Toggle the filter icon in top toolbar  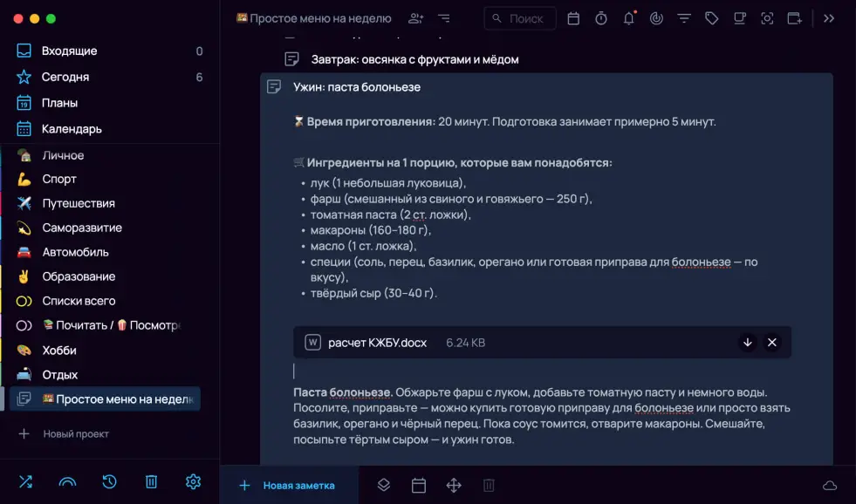(x=684, y=18)
